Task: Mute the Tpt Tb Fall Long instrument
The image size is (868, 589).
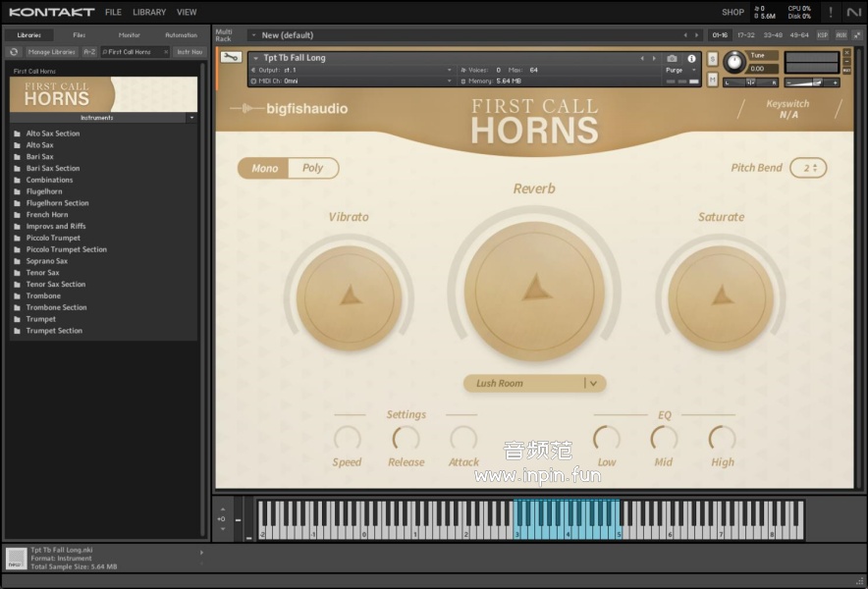Action: 713,79
